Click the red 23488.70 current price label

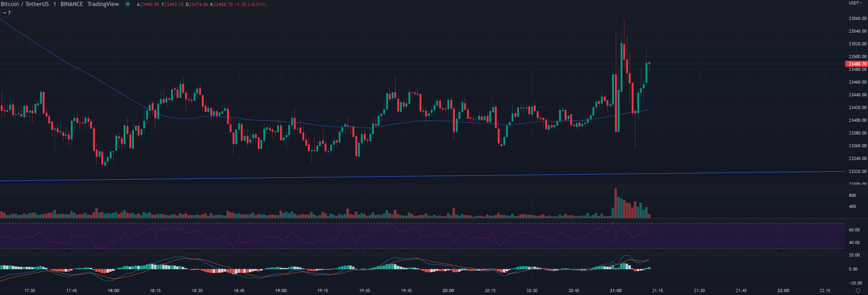click(x=857, y=64)
